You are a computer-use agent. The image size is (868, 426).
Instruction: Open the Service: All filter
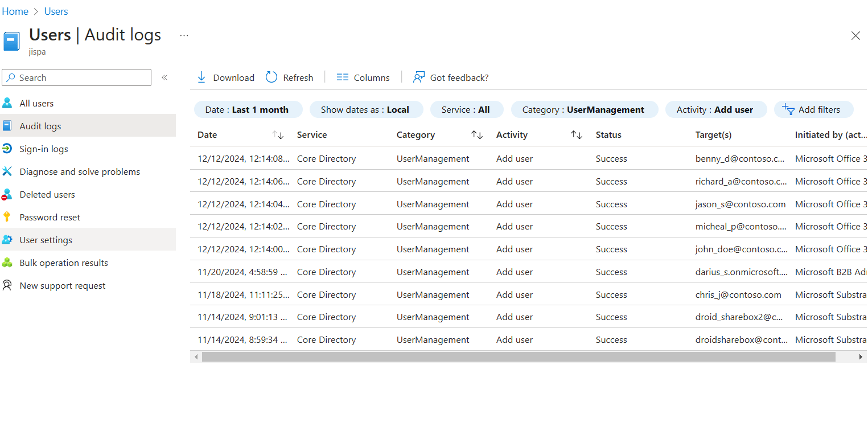click(x=467, y=109)
